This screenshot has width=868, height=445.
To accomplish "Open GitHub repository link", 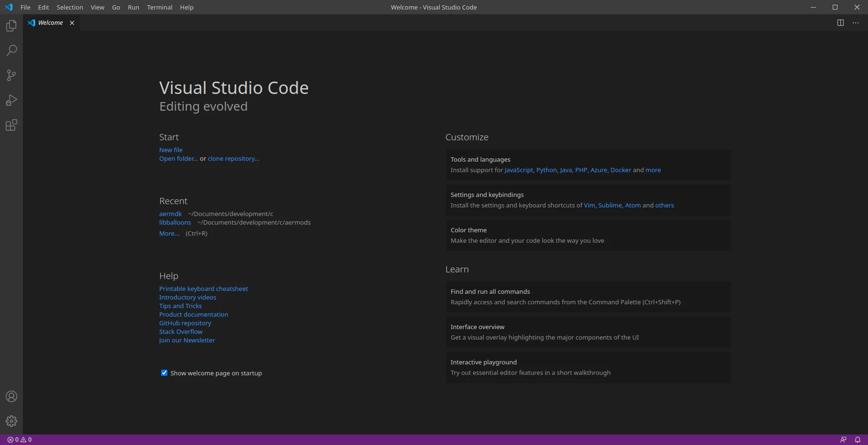I will [185, 323].
